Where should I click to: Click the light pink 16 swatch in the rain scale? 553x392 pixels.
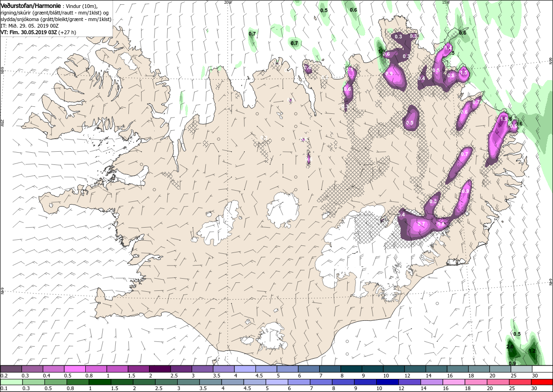(x=454, y=382)
